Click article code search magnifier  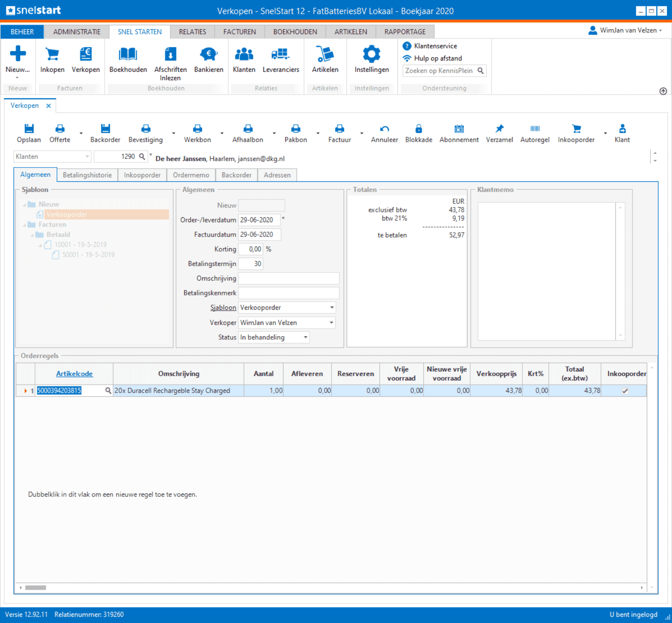click(108, 390)
